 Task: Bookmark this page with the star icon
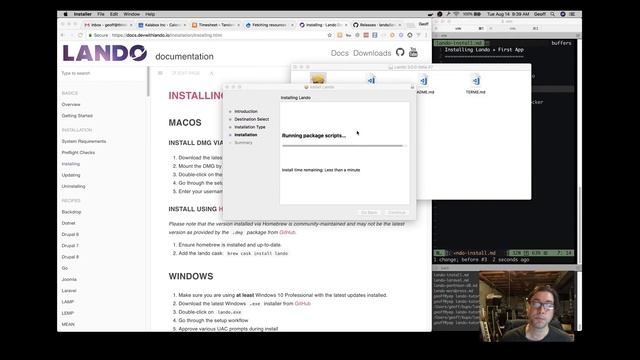330,36
